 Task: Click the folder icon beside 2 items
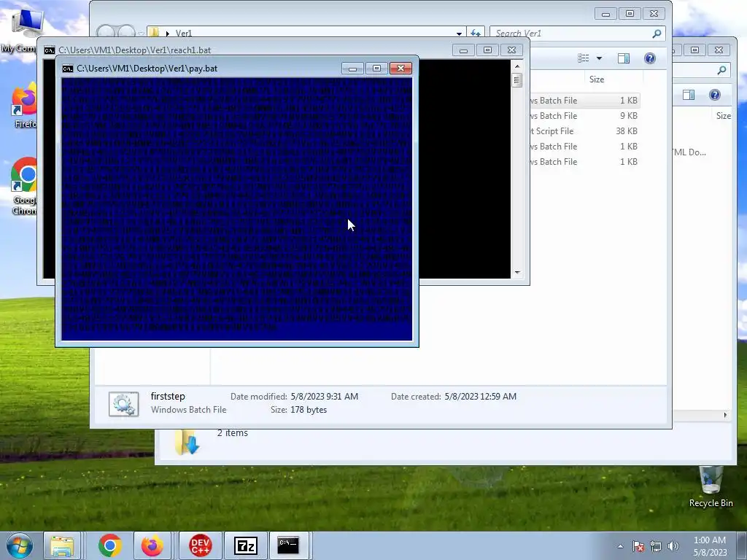click(x=186, y=442)
